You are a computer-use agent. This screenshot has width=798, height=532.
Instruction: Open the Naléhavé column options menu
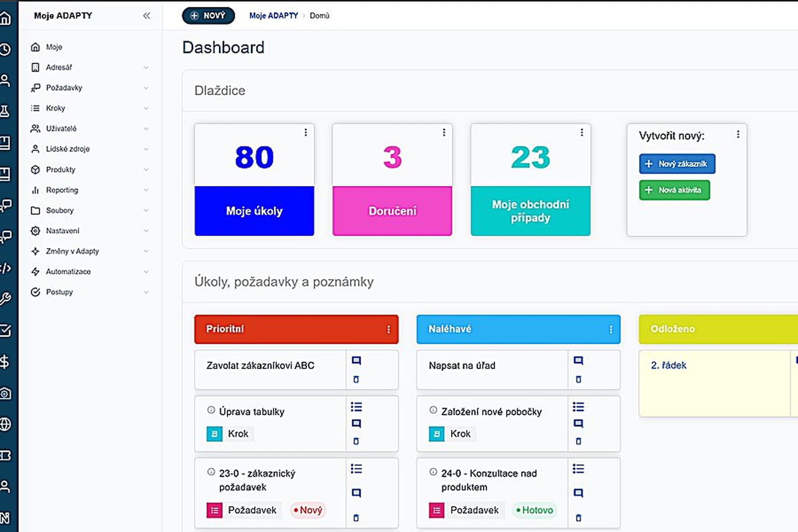[611, 329]
